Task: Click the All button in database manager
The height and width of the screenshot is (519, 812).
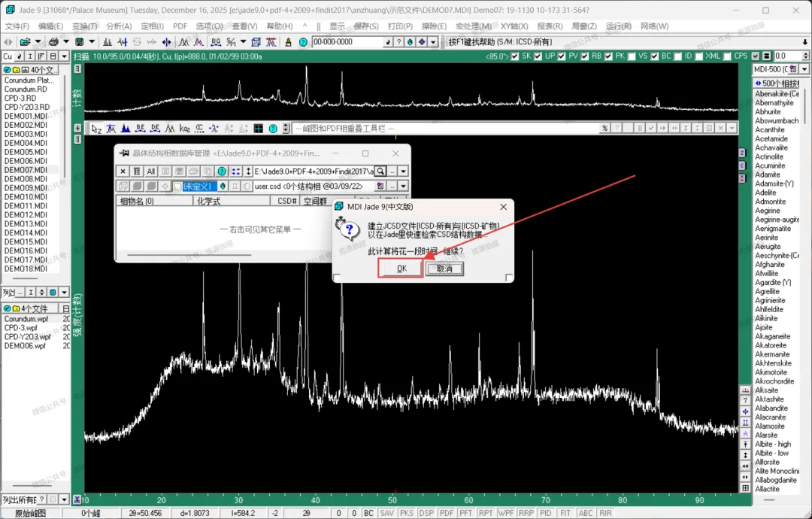Action: [x=150, y=171]
